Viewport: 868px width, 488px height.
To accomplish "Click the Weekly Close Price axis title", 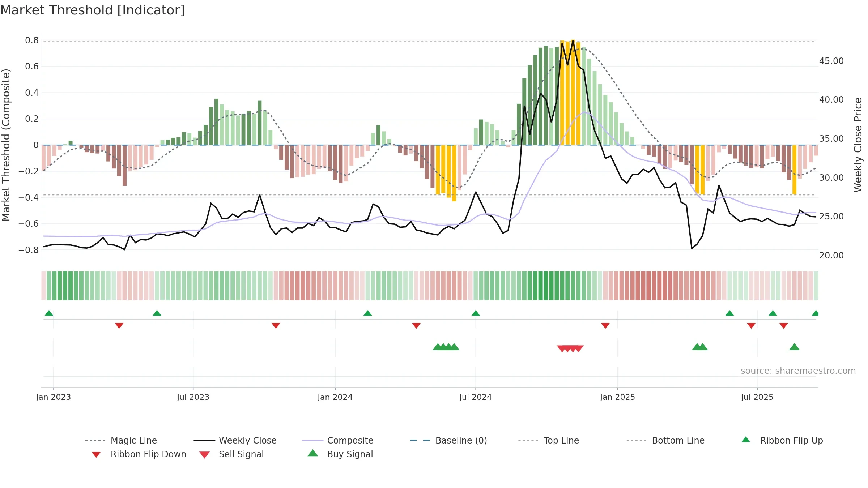I will (858, 145).
